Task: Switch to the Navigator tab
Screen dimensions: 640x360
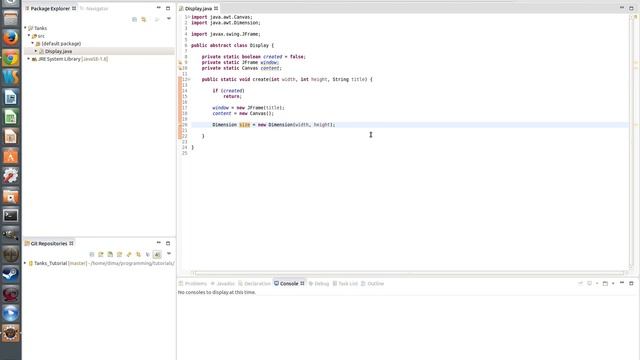Action: [x=94, y=9]
